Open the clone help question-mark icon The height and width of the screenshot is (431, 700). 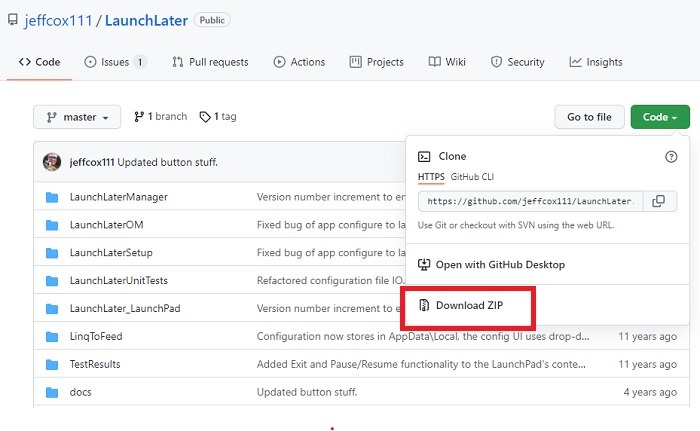[x=671, y=157]
